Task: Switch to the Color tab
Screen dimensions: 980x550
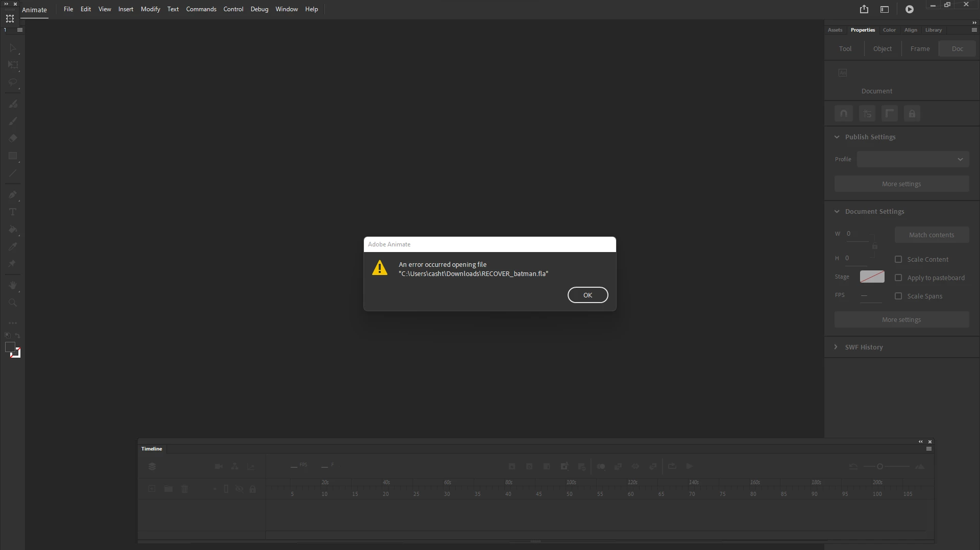Action: [889, 30]
